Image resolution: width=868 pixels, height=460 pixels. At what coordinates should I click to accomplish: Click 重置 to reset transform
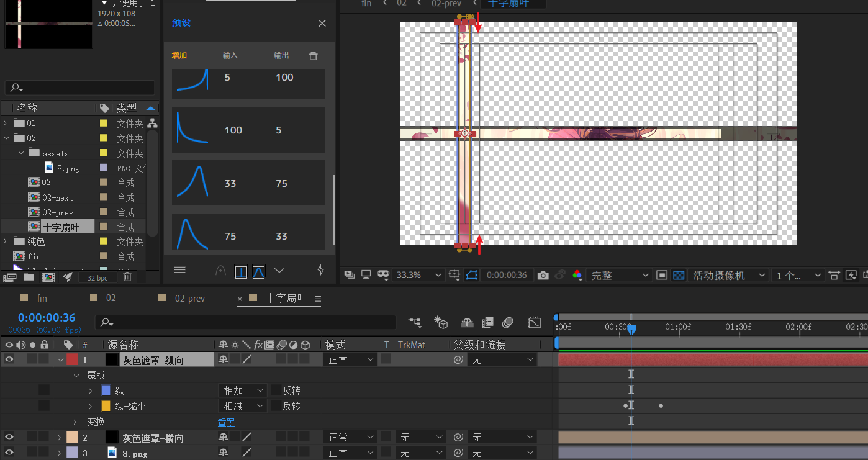click(x=226, y=422)
